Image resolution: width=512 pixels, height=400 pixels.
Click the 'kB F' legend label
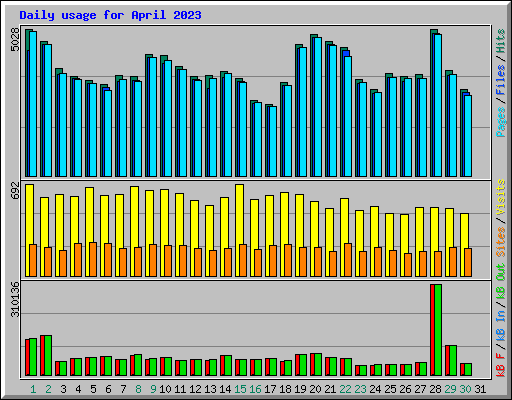tap(501, 365)
